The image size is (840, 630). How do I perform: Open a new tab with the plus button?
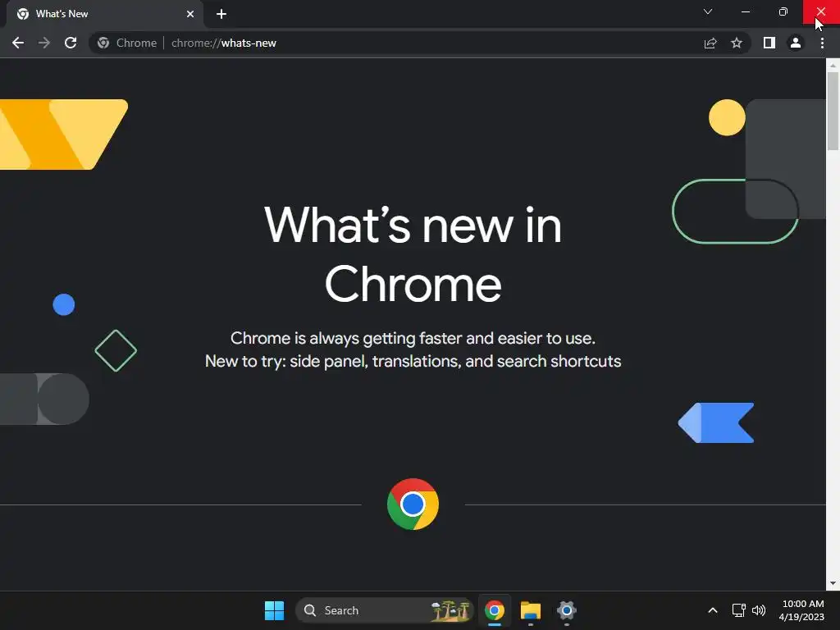coord(221,14)
